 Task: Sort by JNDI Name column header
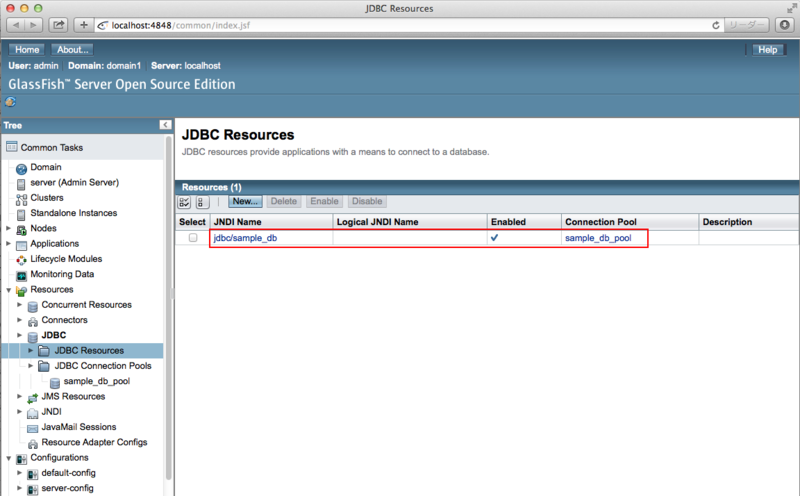click(x=237, y=222)
